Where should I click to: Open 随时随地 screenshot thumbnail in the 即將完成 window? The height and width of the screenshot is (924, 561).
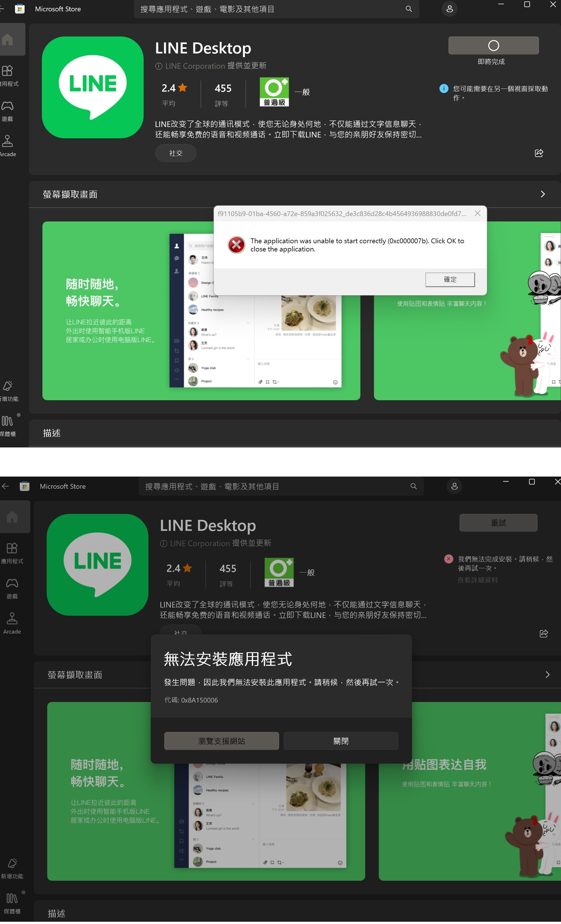point(201,311)
